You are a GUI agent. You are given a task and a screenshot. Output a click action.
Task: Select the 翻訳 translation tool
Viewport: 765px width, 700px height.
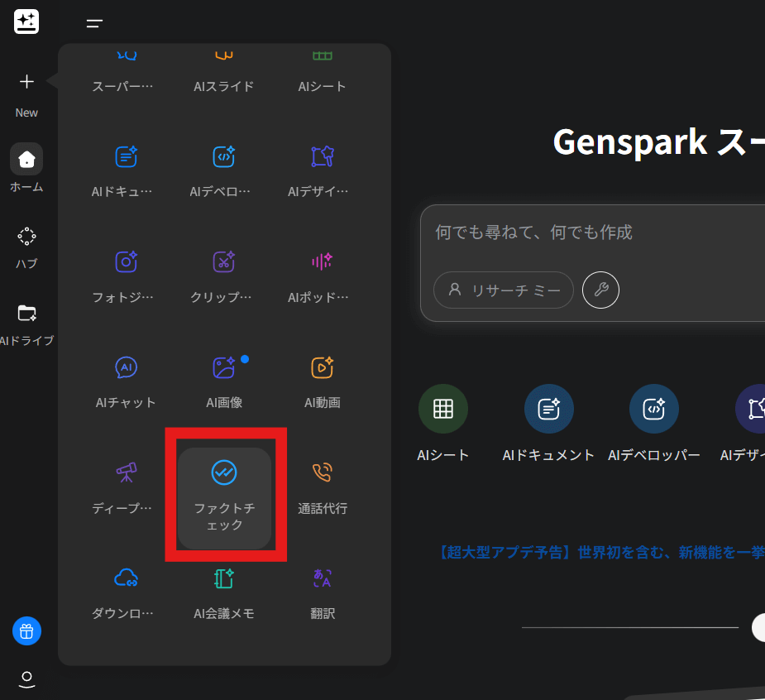322,593
